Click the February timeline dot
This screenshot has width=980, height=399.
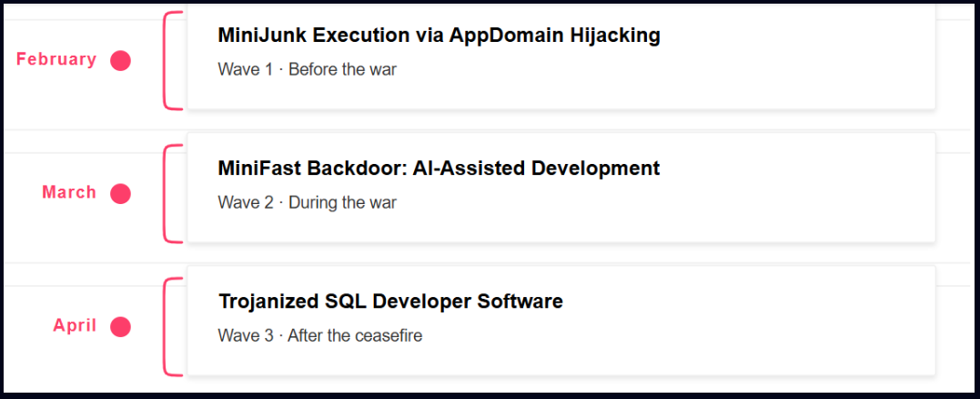tap(121, 61)
